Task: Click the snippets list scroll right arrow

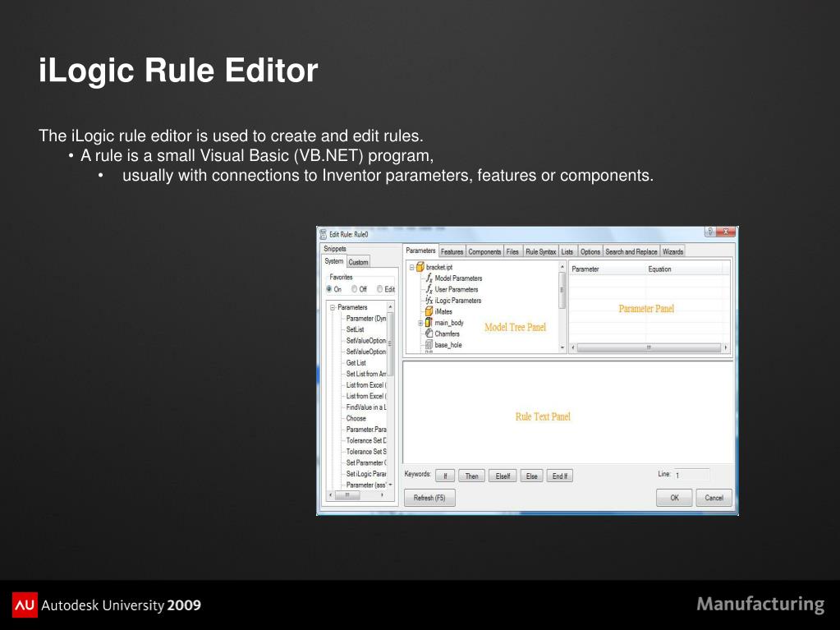Action: (x=382, y=495)
